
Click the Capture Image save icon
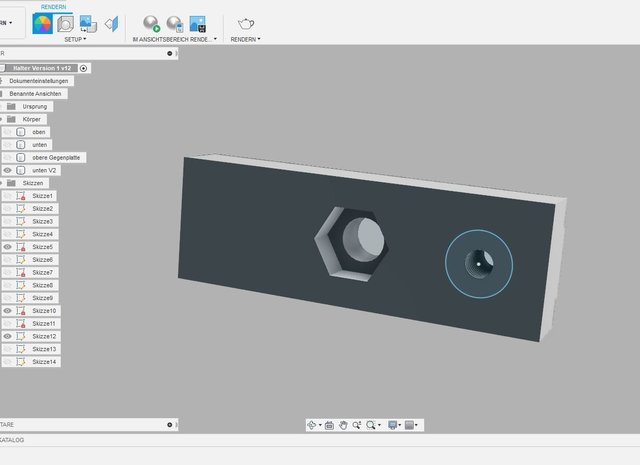click(x=197, y=24)
